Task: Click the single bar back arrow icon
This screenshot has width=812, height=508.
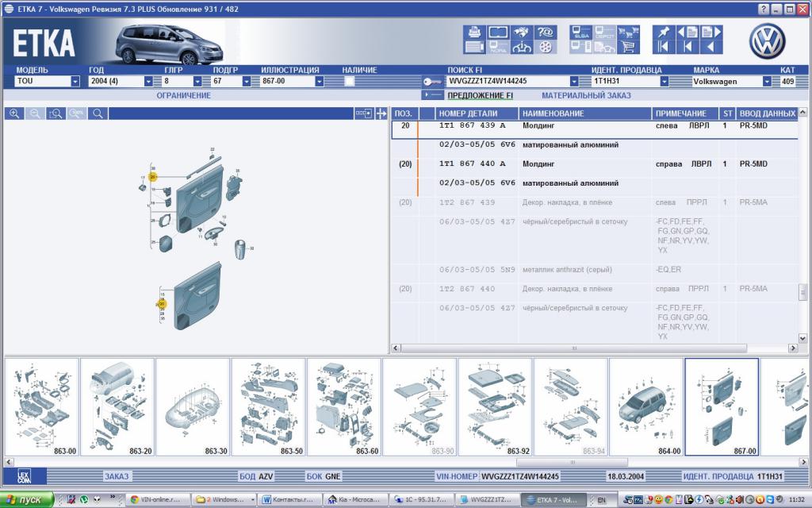Action: [688, 47]
